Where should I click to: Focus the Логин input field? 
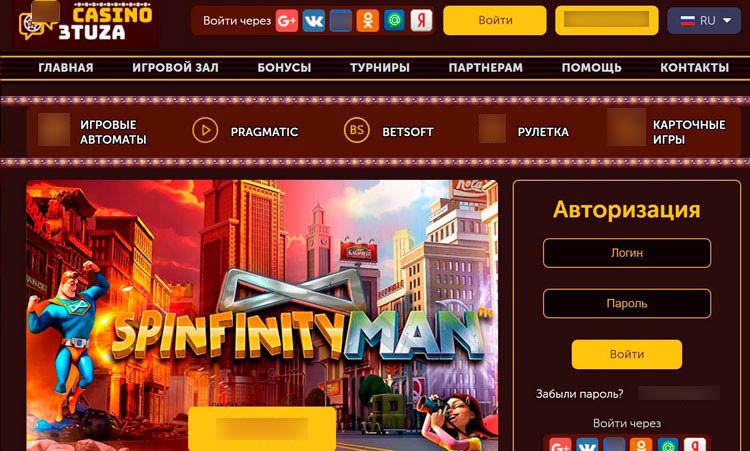point(627,253)
